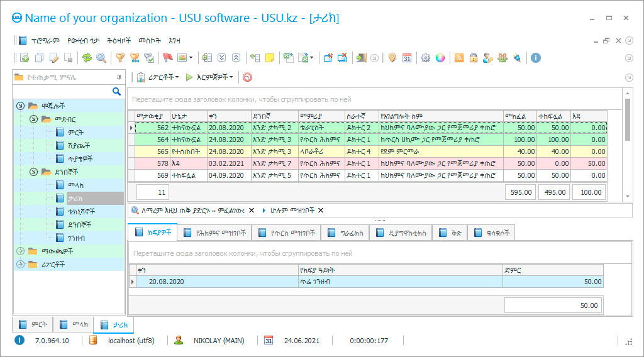The image size is (644, 357).
Task: Switch to the ዲያግኖስቲክስ tab
Action: pos(401,233)
